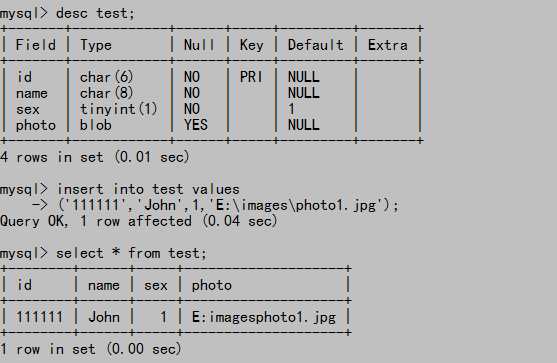557x363 pixels.
Task: Click the 'John' name value in results
Action: click(x=104, y=317)
